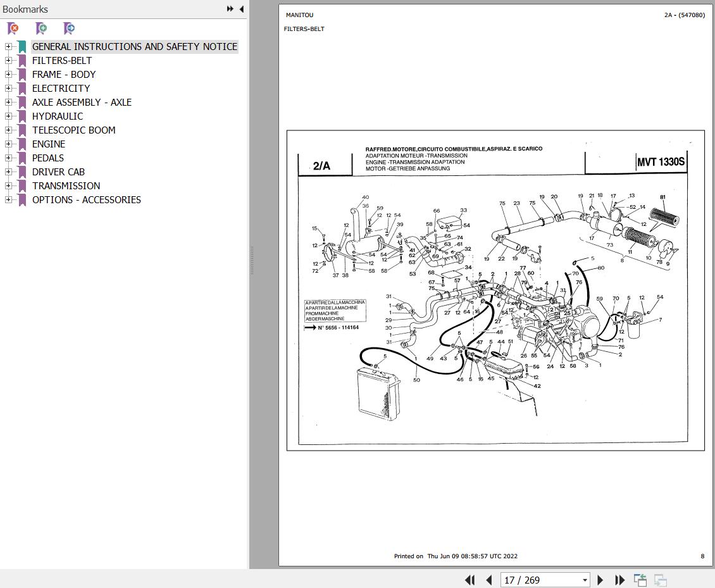Click the grayed next view icon

click(661, 580)
